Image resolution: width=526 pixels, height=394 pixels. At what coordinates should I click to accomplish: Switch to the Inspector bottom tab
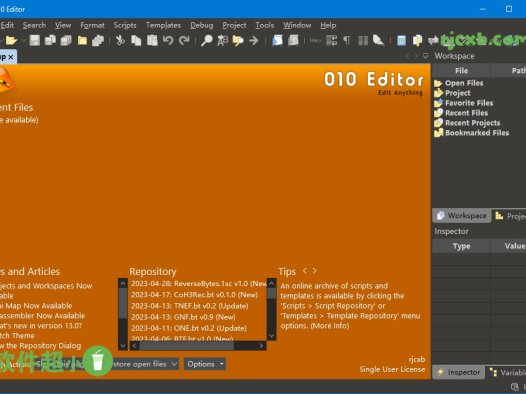point(458,372)
